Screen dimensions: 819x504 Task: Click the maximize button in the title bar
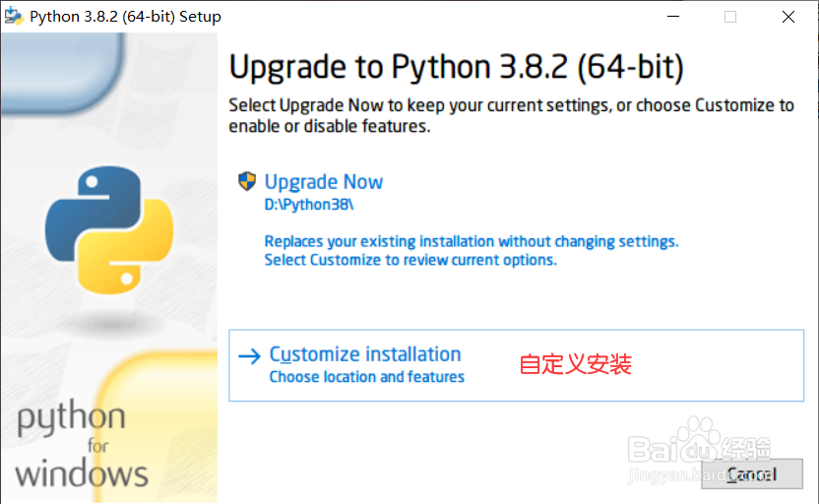(x=730, y=17)
